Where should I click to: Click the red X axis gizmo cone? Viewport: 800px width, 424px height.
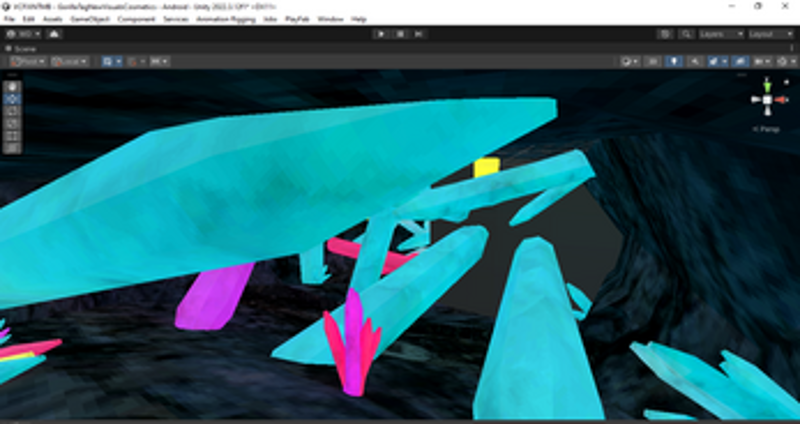(782, 100)
